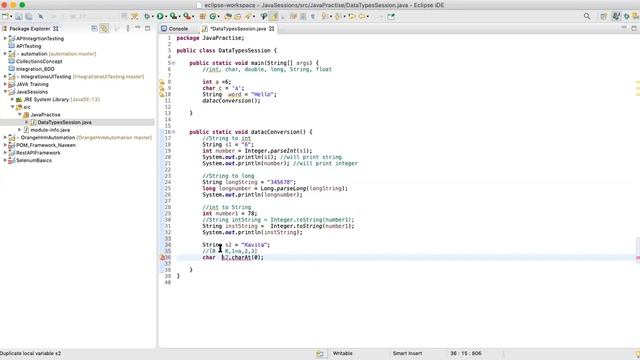640x360 pixels.
Task: Collapse the JavaPractise package
Action: (x=20, y=115)
